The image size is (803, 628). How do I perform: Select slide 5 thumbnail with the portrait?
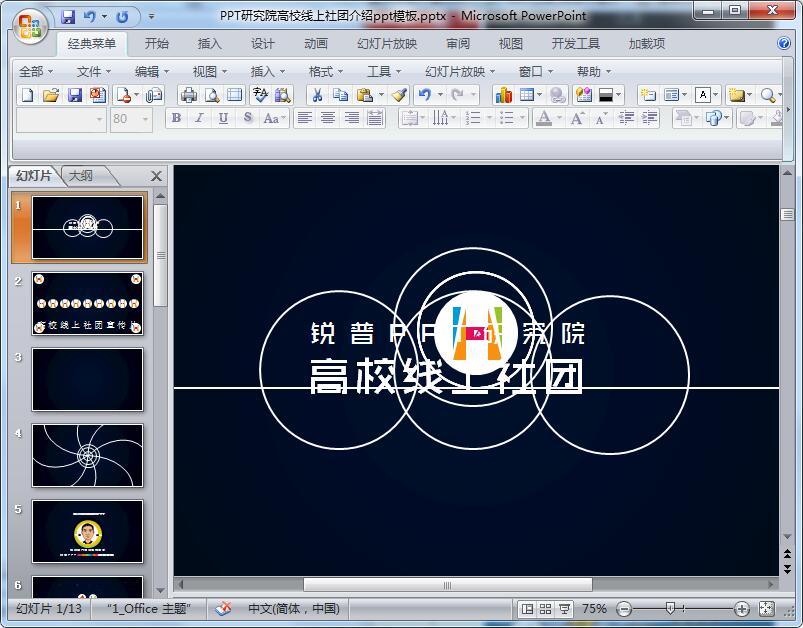[x=88, y=531]
